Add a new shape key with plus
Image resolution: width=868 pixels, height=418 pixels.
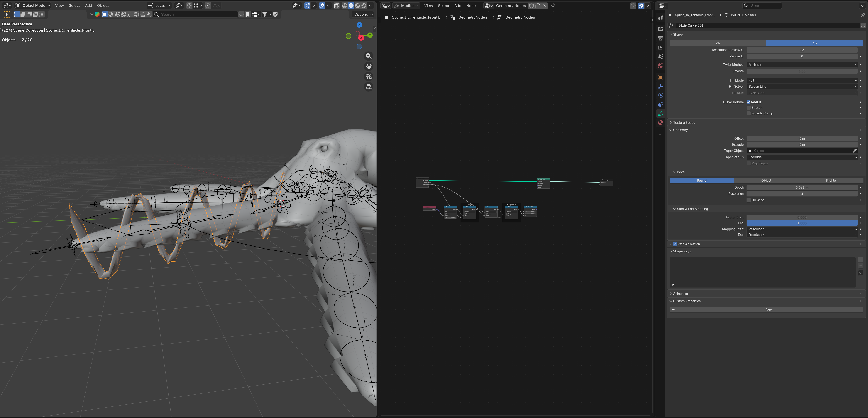pyautogui.click(x=861, y=260)
